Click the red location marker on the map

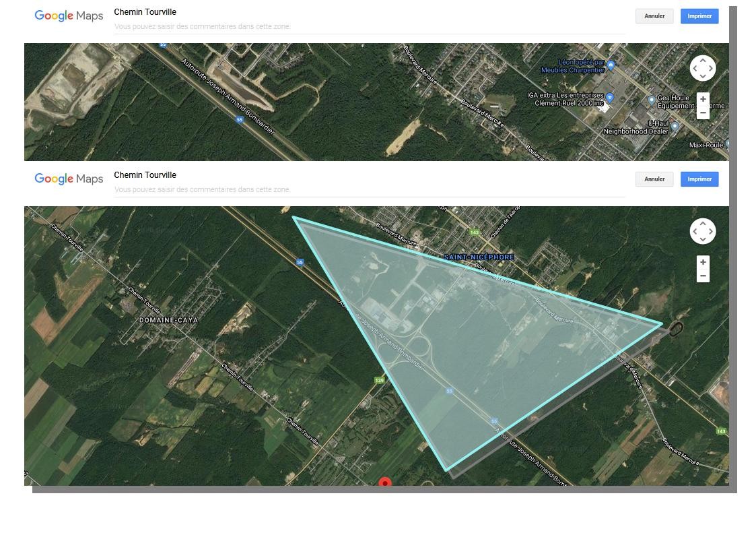[x=385, y=482]
